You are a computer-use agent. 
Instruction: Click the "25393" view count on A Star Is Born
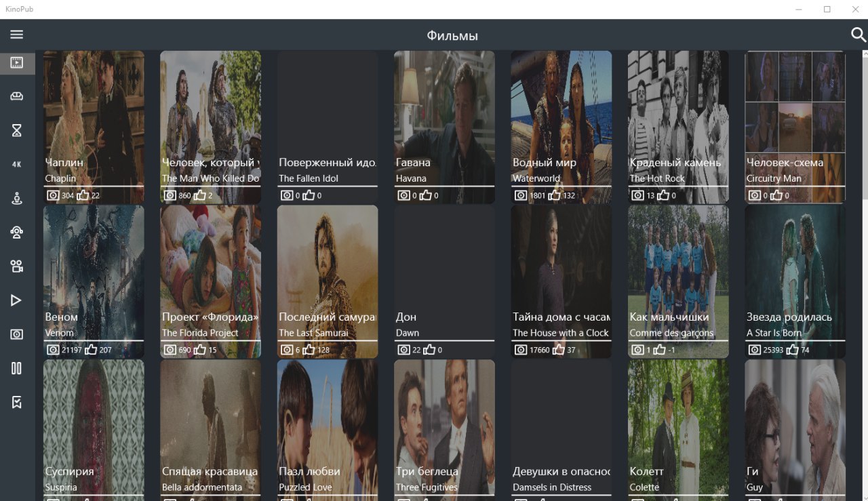click(x=773, y=350)
